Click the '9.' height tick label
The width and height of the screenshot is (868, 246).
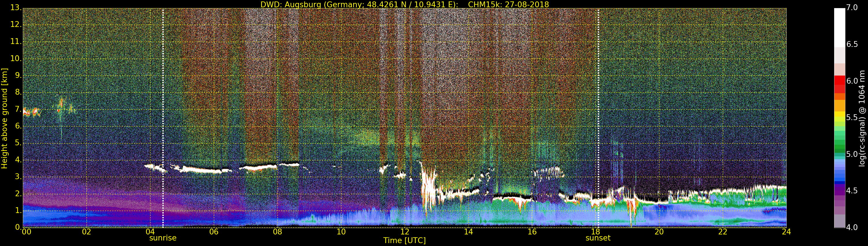pyautogui.click(x=18, y=75)
